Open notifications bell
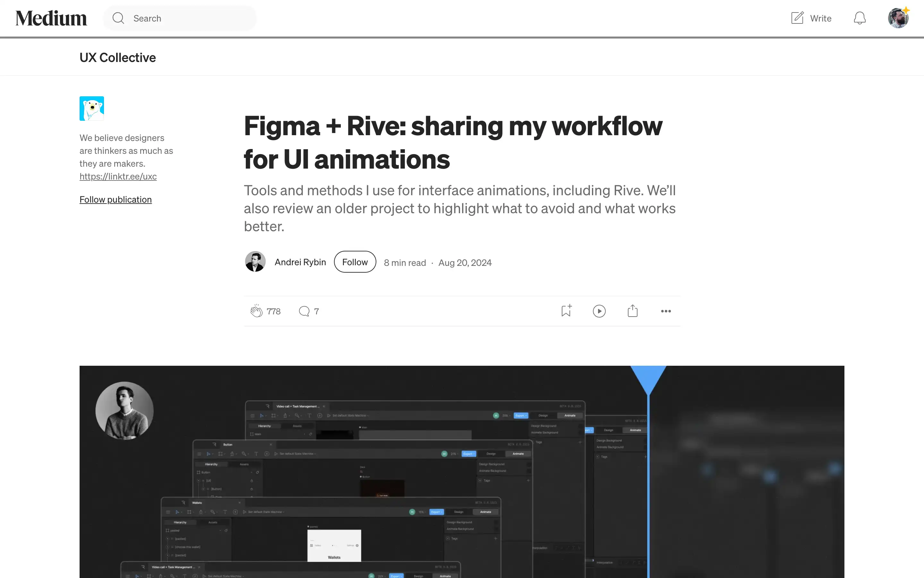924x578 pixels. click(860, 18)
